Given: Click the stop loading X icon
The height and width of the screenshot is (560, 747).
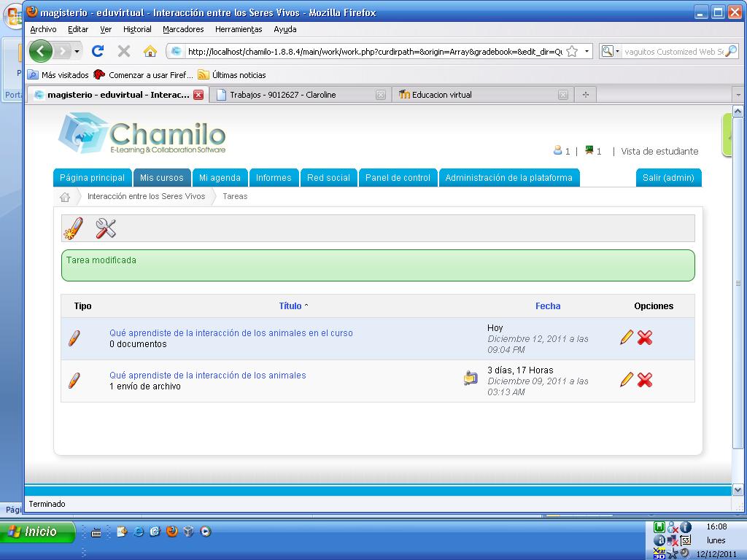Looking at the screenshot, I should (x=124, y=51).
